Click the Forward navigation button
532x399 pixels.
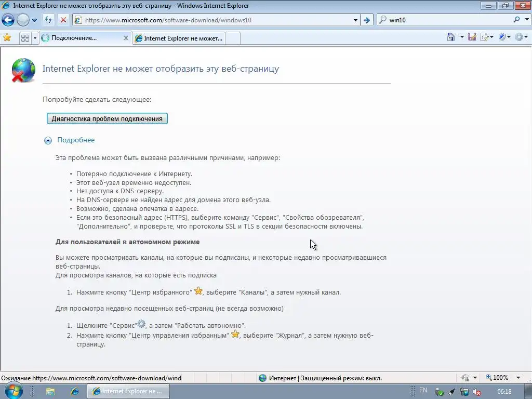23,20
